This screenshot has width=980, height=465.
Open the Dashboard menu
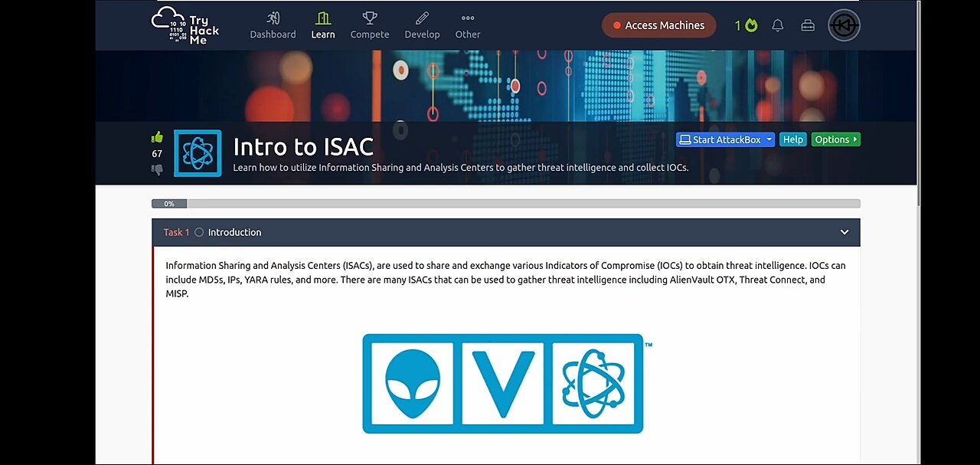tap(273, 25)
